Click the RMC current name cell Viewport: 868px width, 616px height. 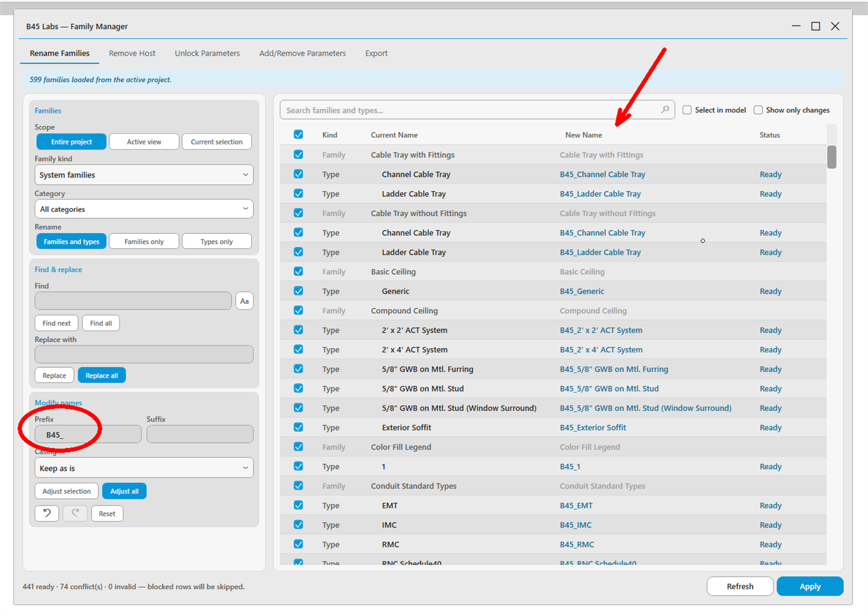391,544
